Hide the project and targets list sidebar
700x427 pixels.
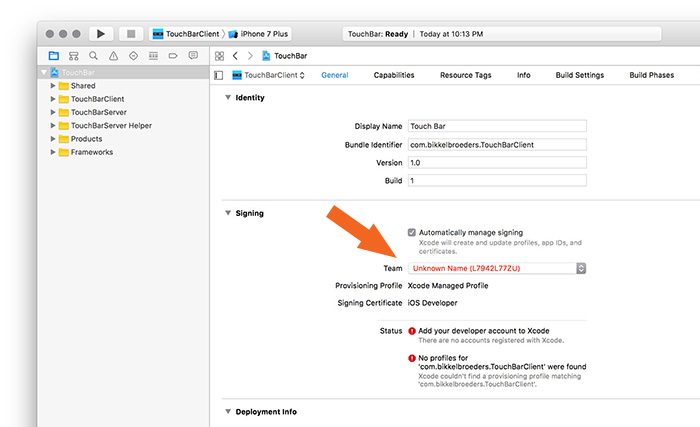coord(219,75)
